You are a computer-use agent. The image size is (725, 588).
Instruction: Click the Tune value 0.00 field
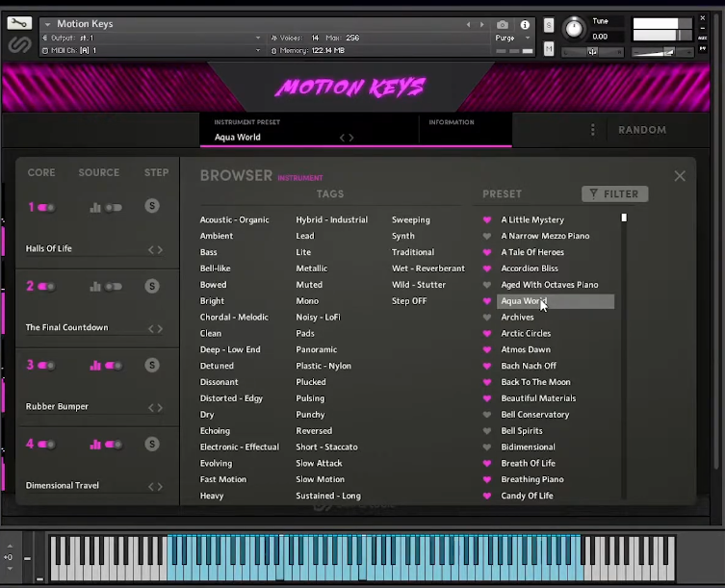click(600, 37)
